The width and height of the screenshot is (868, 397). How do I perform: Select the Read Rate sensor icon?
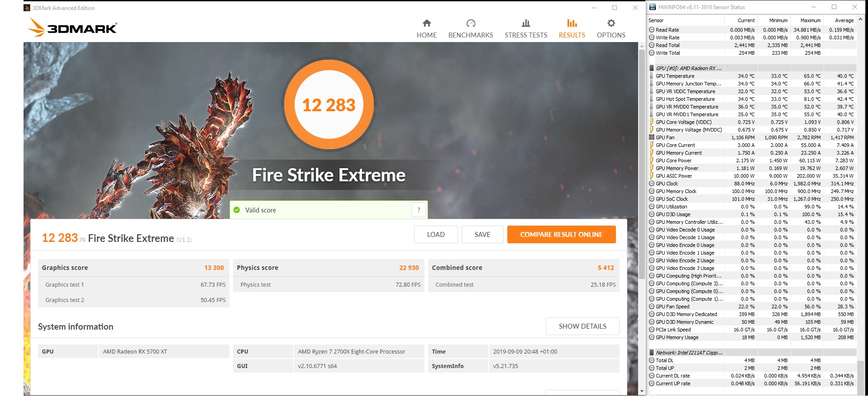point(652,30)
